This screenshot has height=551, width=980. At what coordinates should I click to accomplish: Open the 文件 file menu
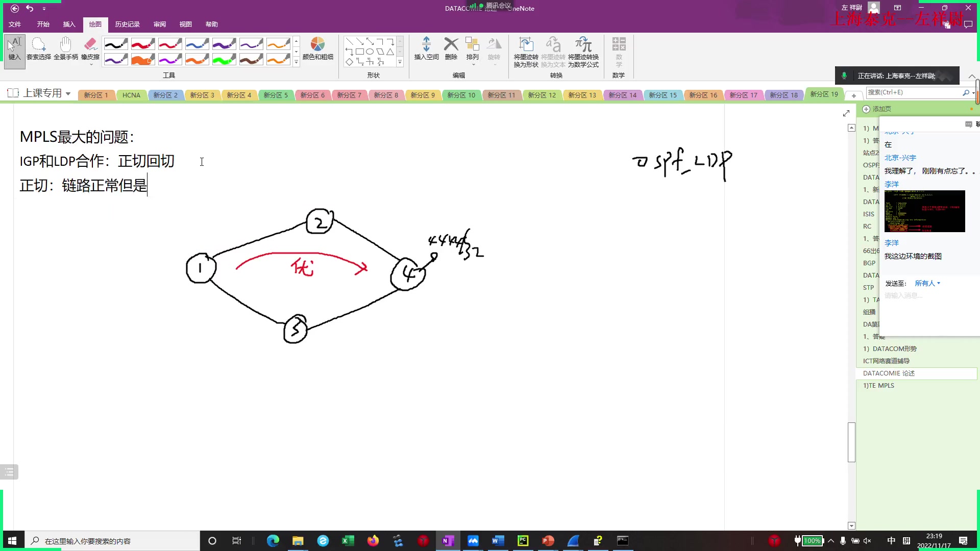coord(15,24)
